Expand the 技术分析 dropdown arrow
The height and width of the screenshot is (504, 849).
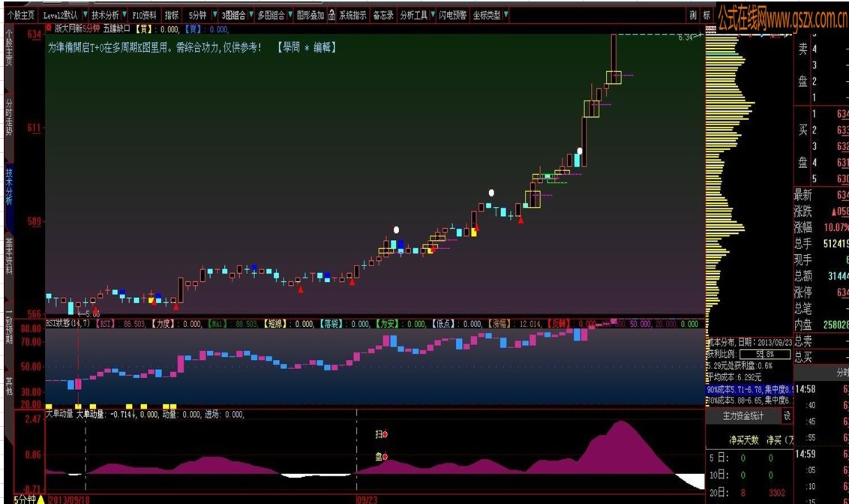click(x=124, y=15)
